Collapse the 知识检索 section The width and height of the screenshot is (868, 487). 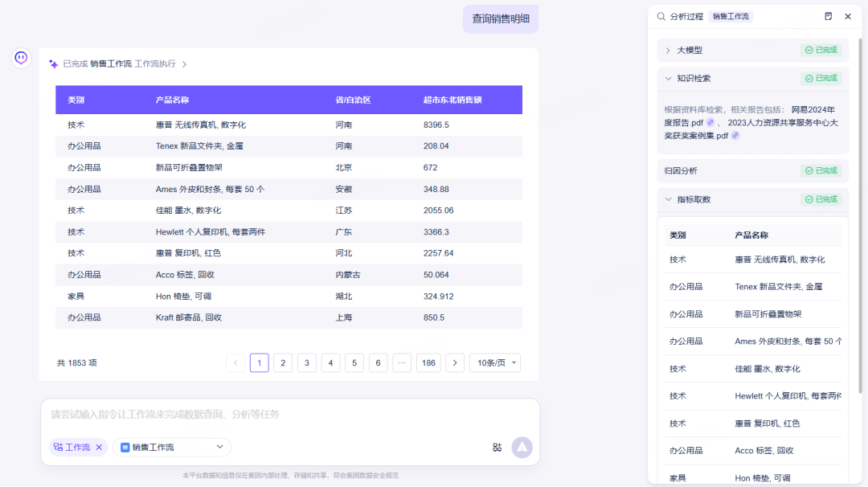point(668,79)
